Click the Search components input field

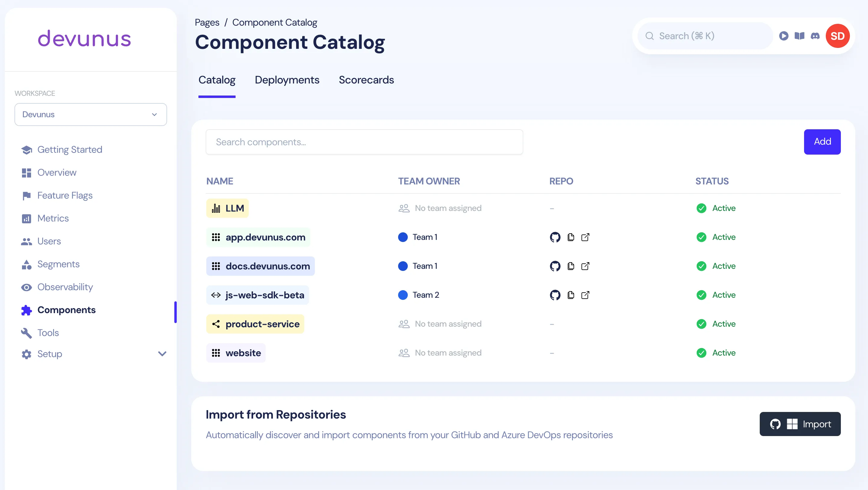click(x=364, y=142)
